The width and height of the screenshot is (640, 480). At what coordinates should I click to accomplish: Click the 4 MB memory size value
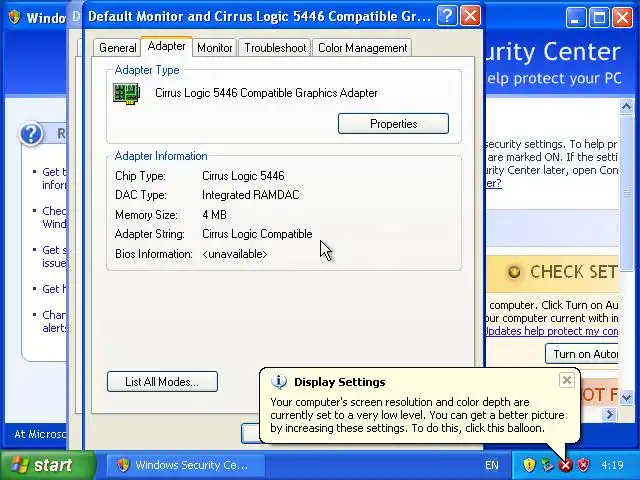click(x=214, y=215)
